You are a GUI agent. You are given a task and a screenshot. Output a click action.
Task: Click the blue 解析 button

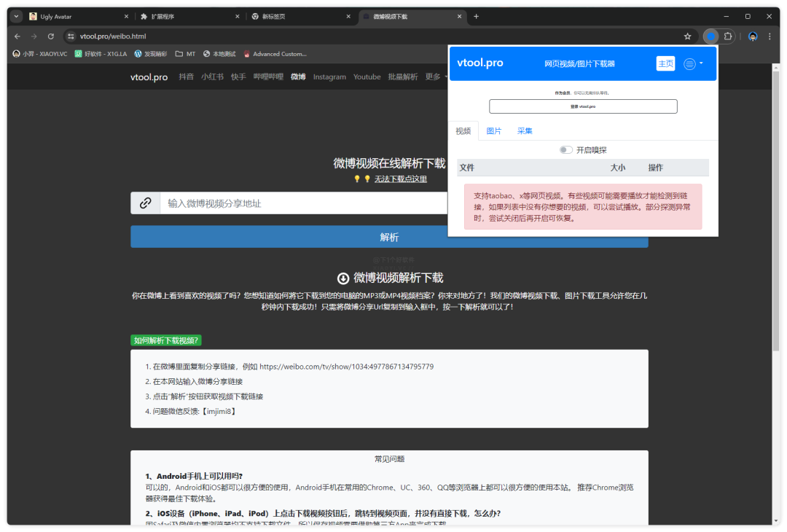coord(389,237)
